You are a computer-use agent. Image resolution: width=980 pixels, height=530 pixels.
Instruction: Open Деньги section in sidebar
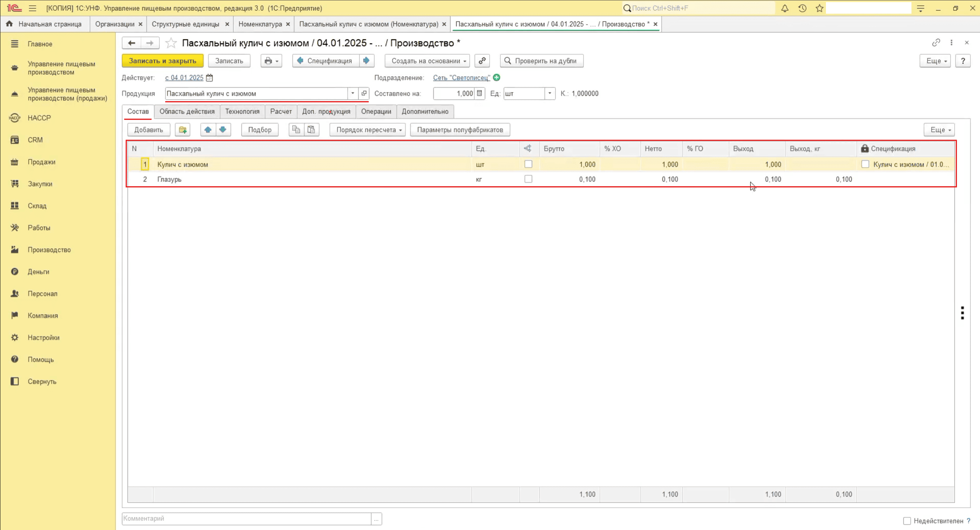pos(38,272)
